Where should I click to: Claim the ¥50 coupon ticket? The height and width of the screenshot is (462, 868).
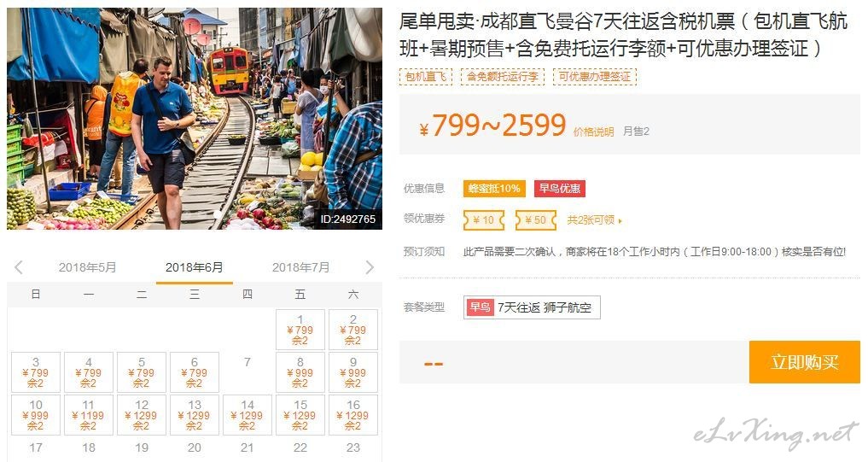535,220
